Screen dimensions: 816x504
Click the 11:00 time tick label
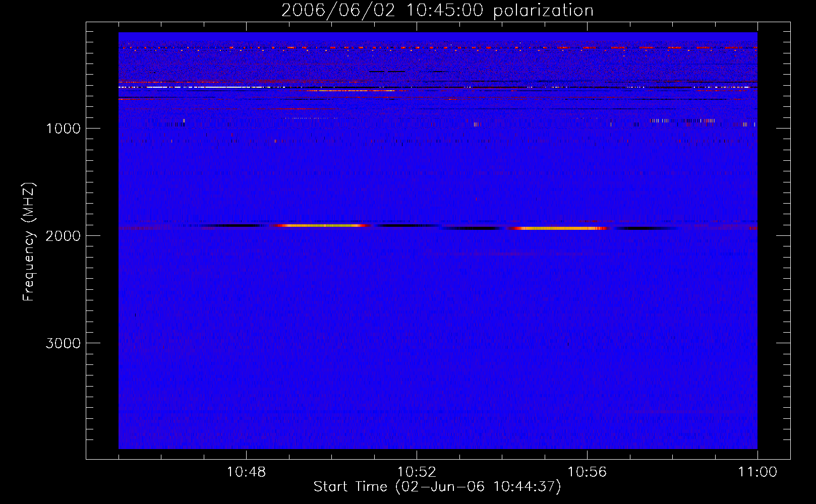click(757, 472)
